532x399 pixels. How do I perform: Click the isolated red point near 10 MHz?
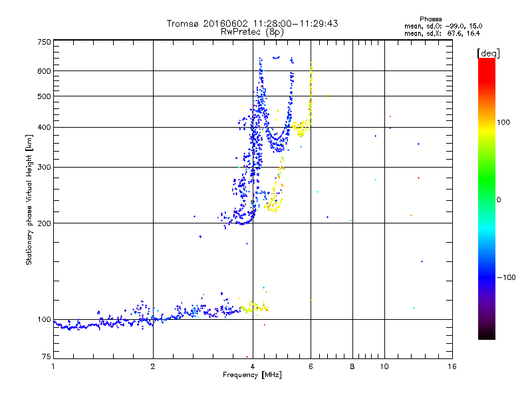pyautogui.click(x=390, y=117)
